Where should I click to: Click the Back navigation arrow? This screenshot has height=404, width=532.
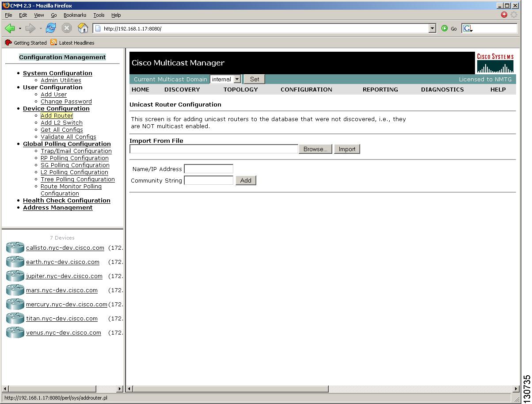(x=10, y=28)
